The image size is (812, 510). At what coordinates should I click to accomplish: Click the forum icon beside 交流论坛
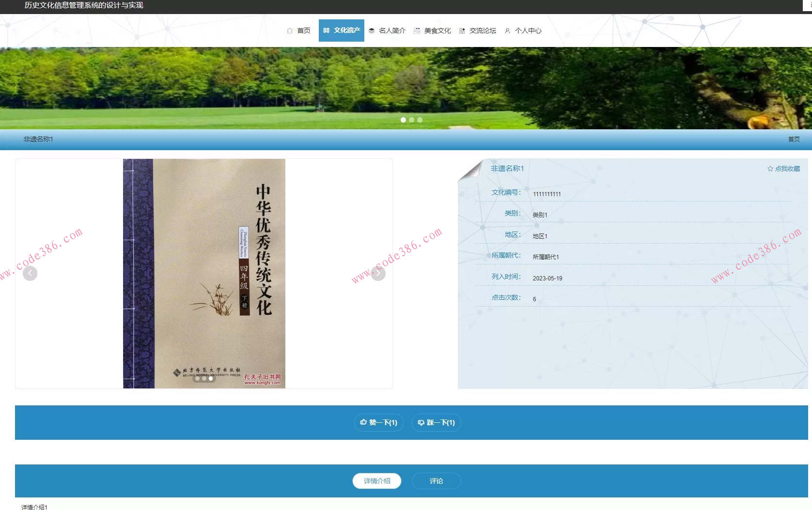[x=462, y=30]
